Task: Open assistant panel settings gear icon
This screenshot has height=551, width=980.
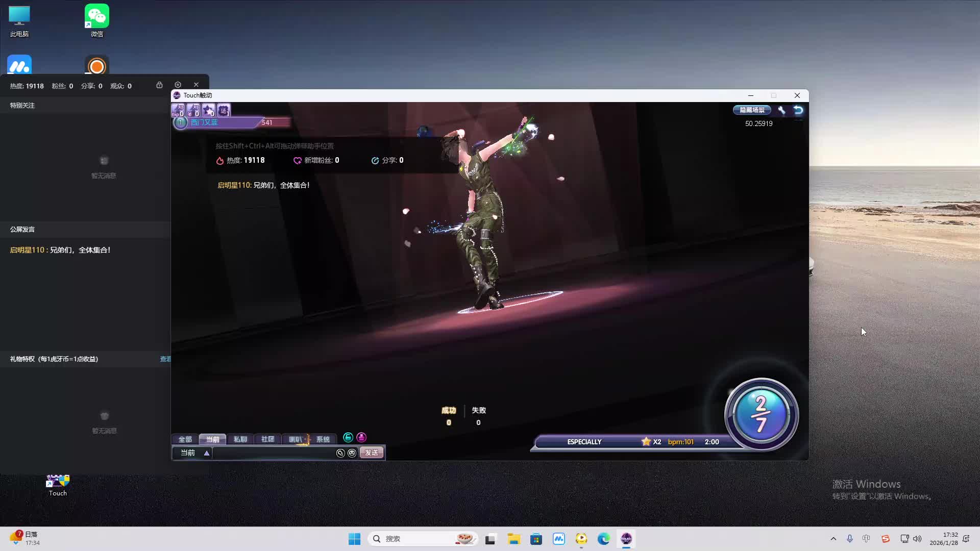Action: tap(178, 85)
